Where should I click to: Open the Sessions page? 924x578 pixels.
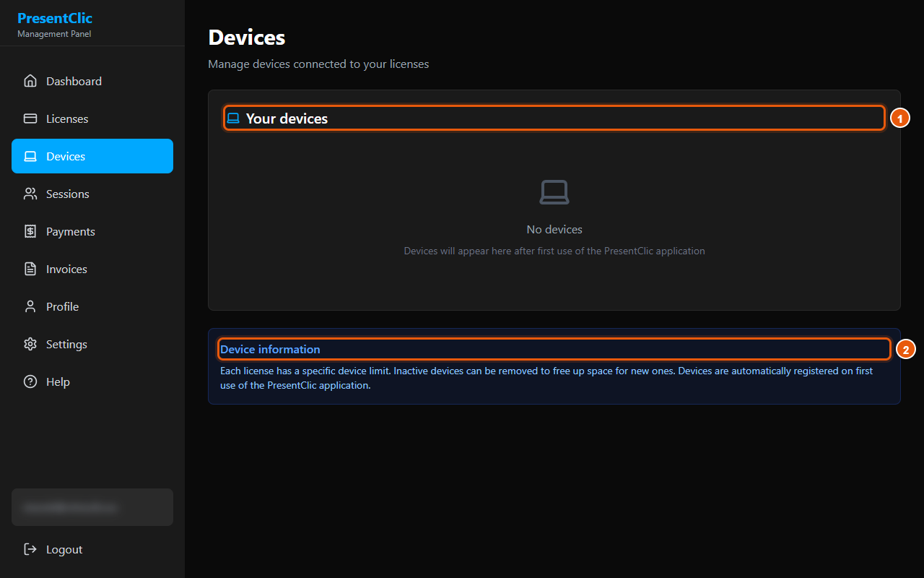click(92, 194)
